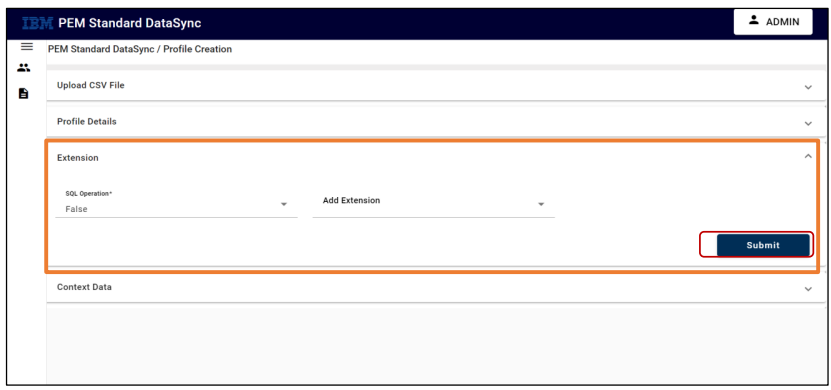
Task: Collapse the Extension section
Action: (x=808, y=156)
